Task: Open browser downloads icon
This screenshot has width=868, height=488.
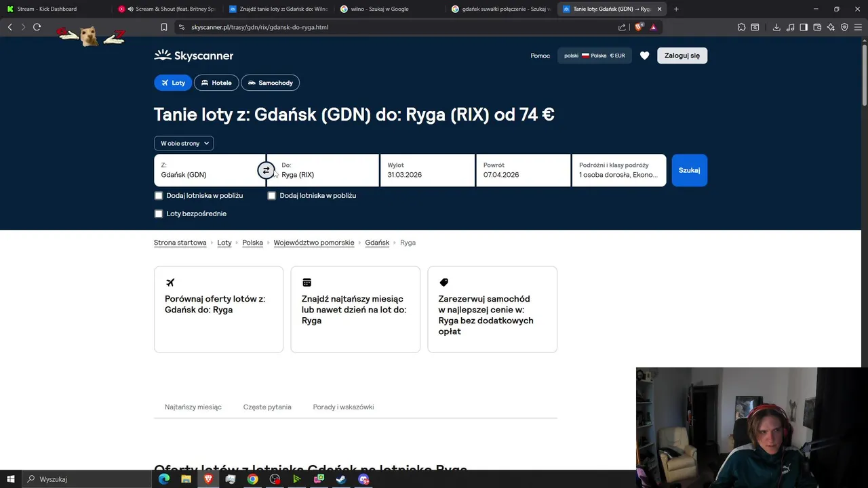Action: coord(776,27)
